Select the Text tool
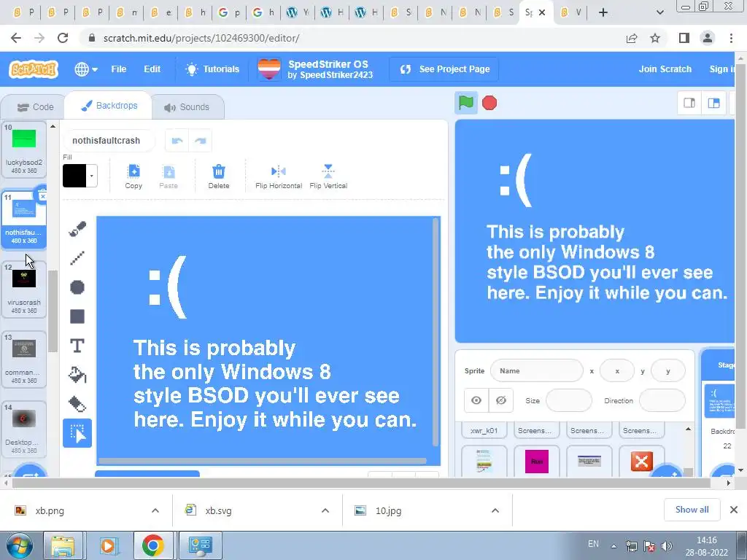The width and height of the screenshot is (747, 560). click(x=77, y=346)
